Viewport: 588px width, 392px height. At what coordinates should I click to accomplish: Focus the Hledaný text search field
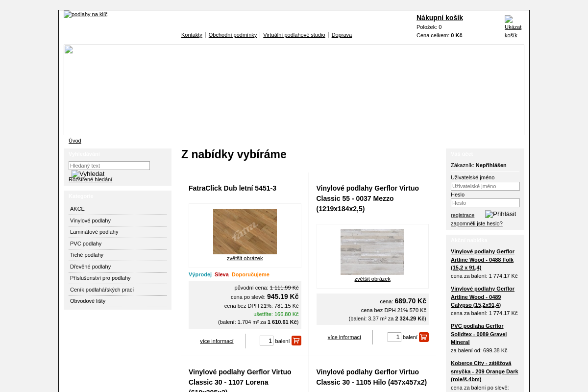109,166
